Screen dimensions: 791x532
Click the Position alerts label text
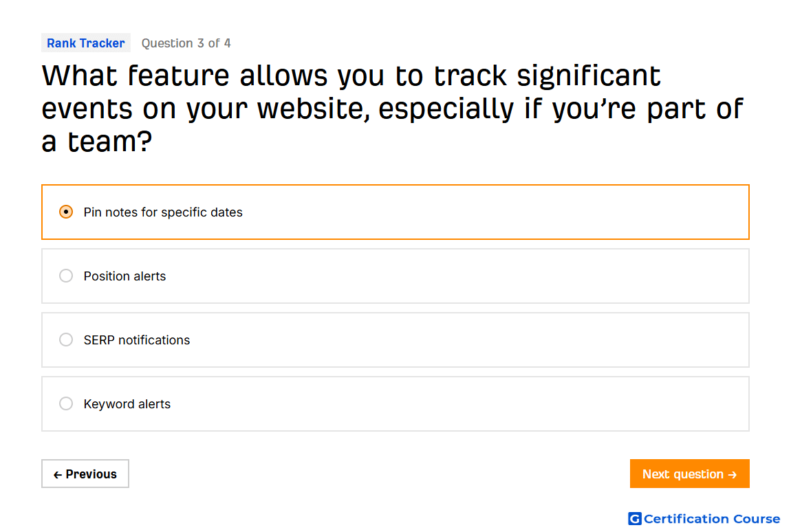124,276
